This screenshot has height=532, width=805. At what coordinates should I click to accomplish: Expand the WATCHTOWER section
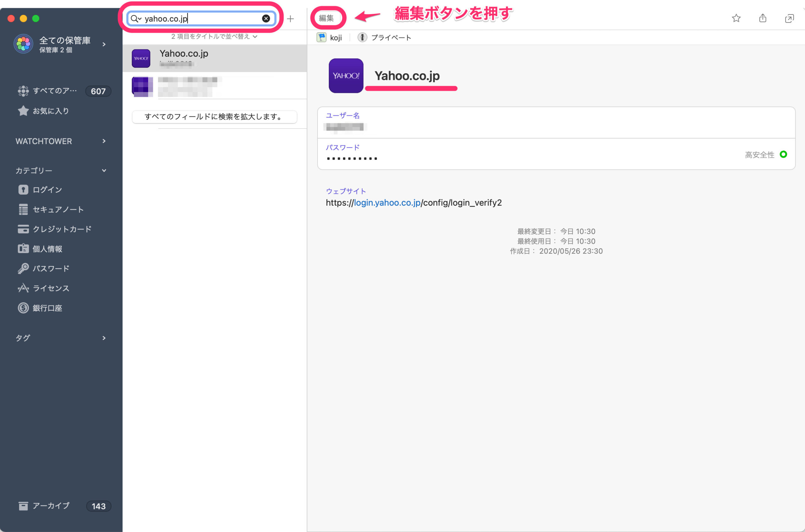pos(104,141)
